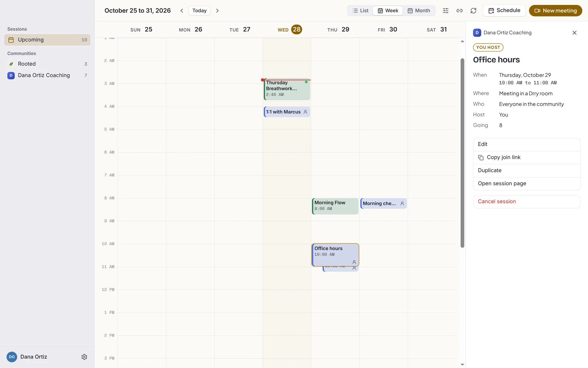Click the copy link chain icon
The image size is (588, 368).
459,10
